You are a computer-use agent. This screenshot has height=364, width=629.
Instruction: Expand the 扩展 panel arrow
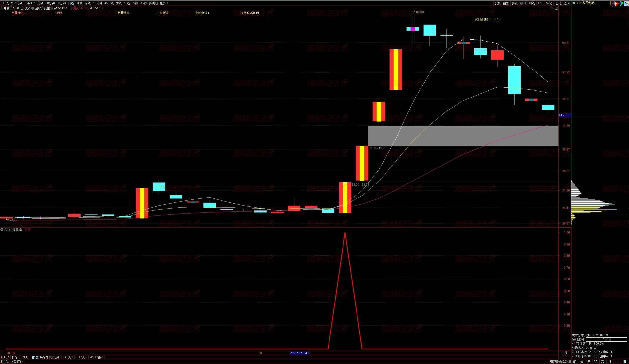click(x=5, y=362)
